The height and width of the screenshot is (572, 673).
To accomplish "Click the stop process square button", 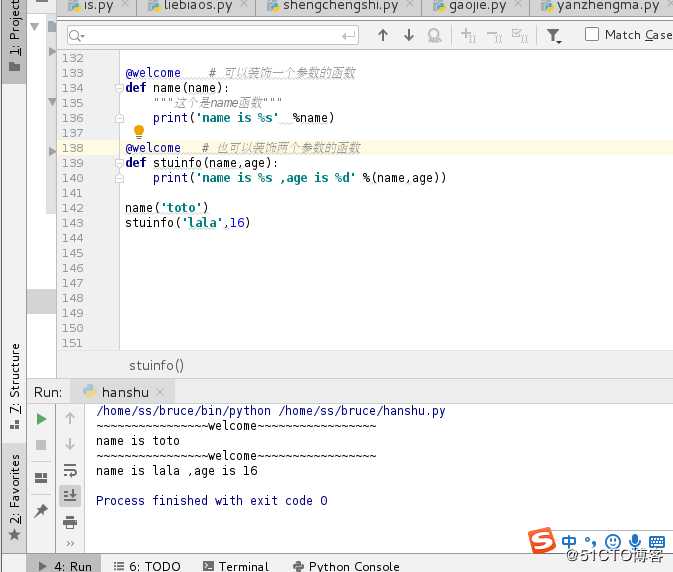I will point(41,445).
